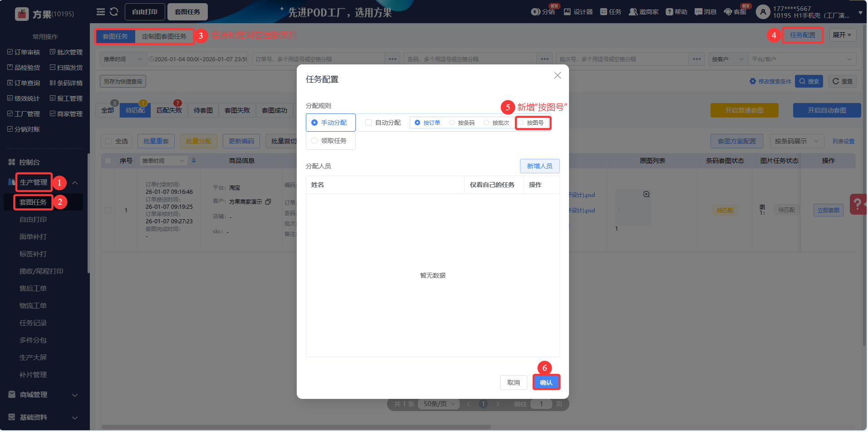Screen dimensions: 868x432
Task: Click the red question mark help icon at right edge
Action: pos(858,204)
